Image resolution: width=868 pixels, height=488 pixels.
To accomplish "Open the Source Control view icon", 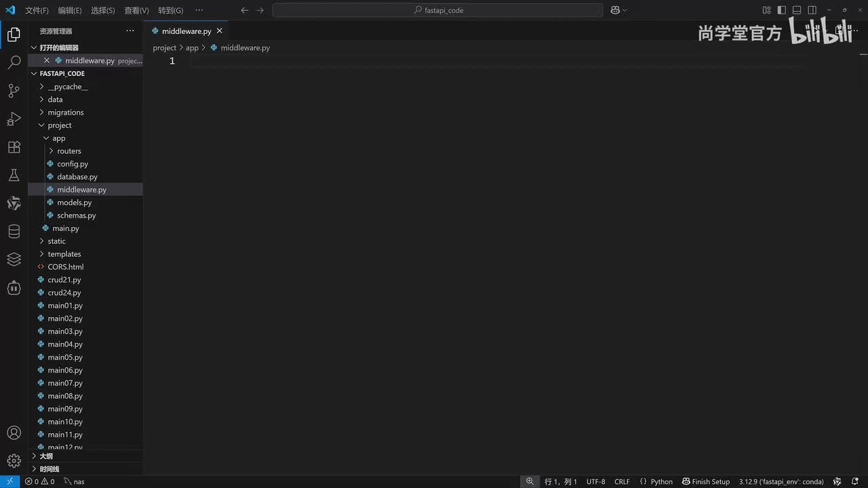I will point(14,91).
